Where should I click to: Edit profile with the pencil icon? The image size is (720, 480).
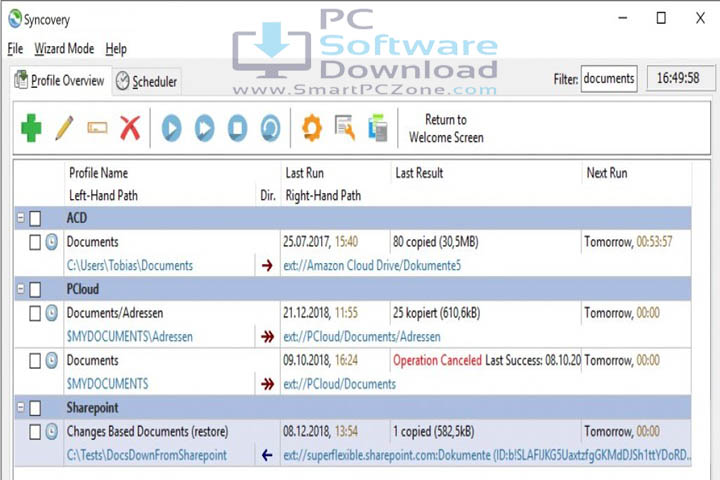tap(64, 128)
